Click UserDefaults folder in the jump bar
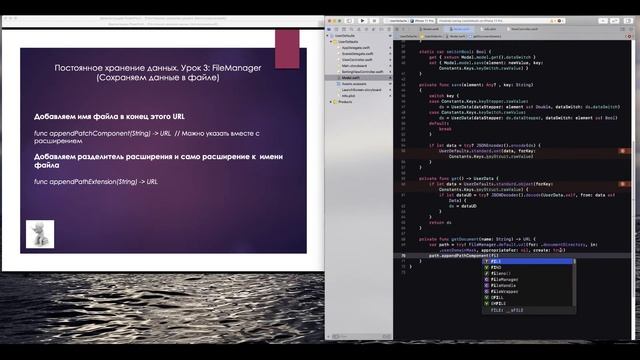Screen dimensions: 640x360 pos(431,36)
